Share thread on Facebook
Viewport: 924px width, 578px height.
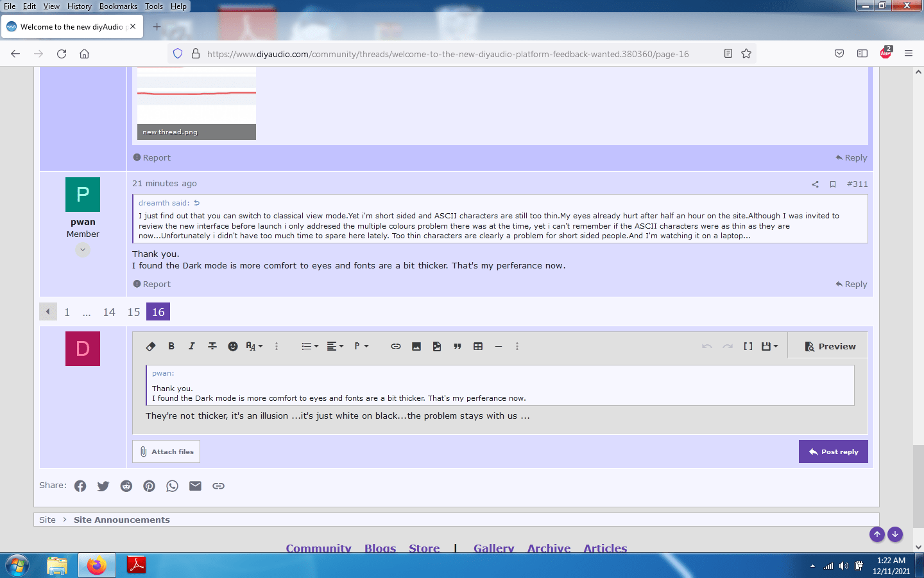(x=80, y=486)
